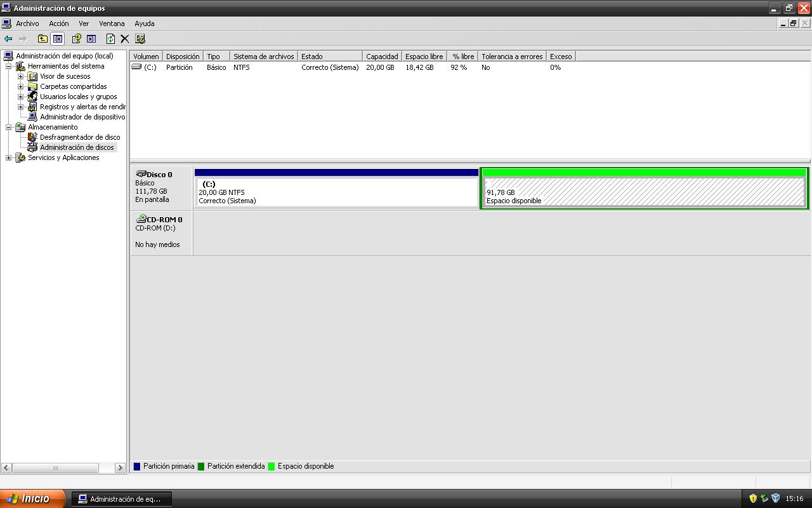812x508 pixels.
Task: Click the Back arrow in the toolbar
Action: [8, 39]
